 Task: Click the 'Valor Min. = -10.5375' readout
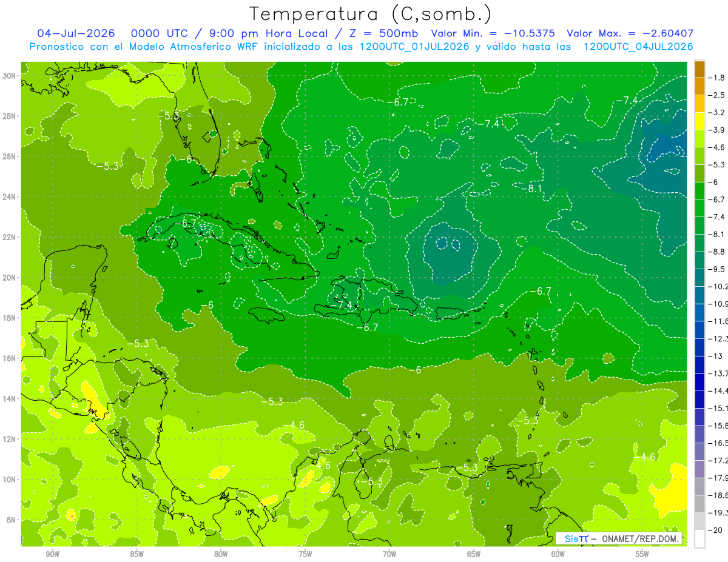click(494, 33)
